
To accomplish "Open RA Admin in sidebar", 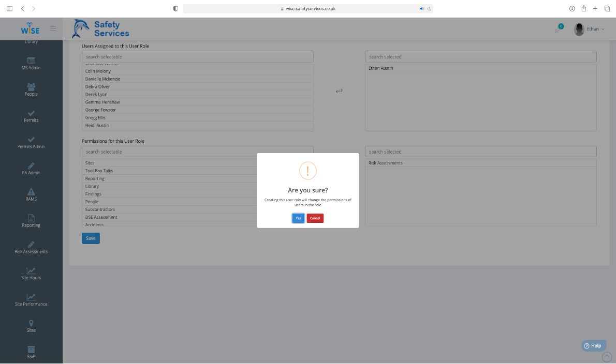I will pos(31,169).
